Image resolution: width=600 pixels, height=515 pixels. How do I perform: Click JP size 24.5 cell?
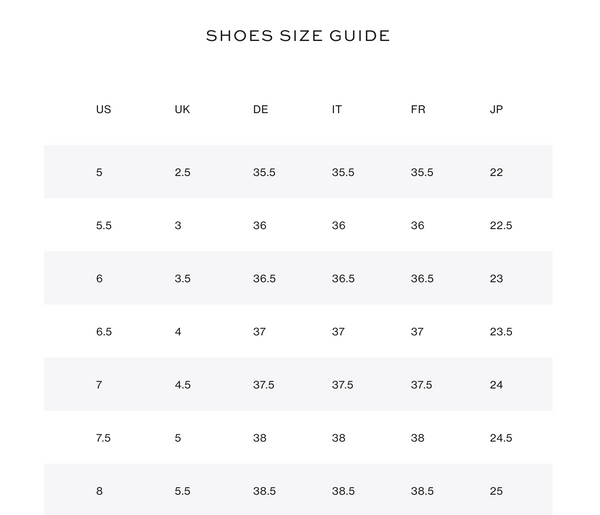coord(501,438)
